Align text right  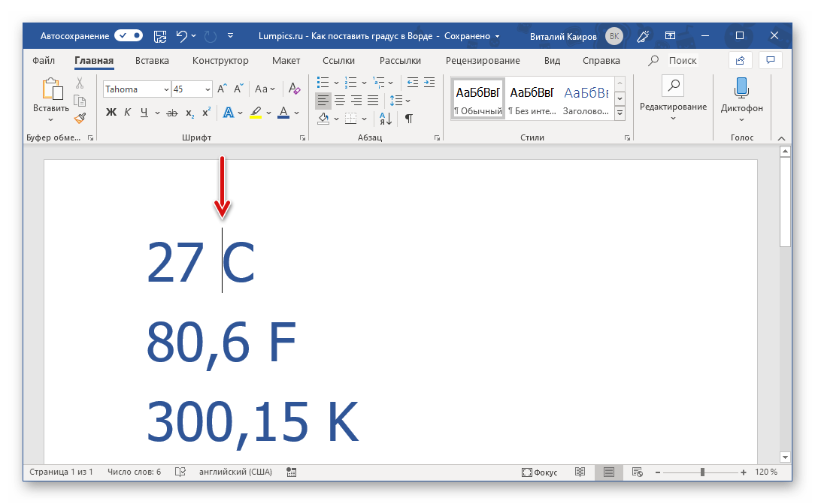pos(356,101)
